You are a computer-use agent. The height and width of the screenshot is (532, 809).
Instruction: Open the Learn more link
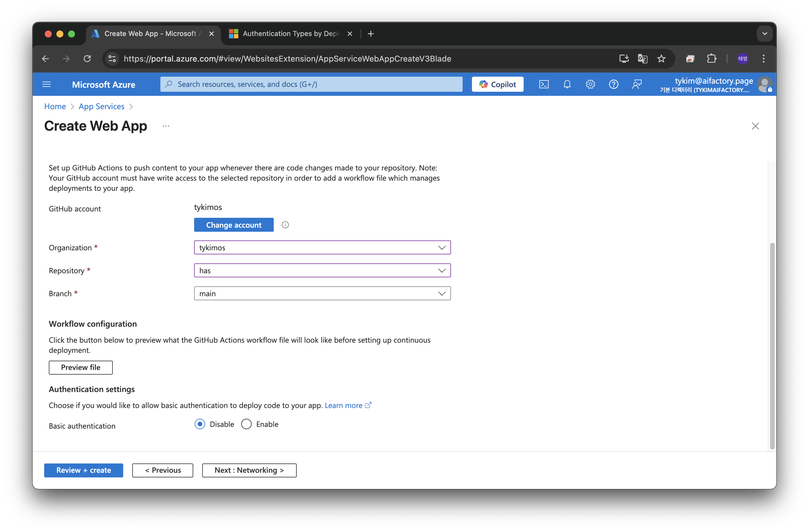pos(343,405)
